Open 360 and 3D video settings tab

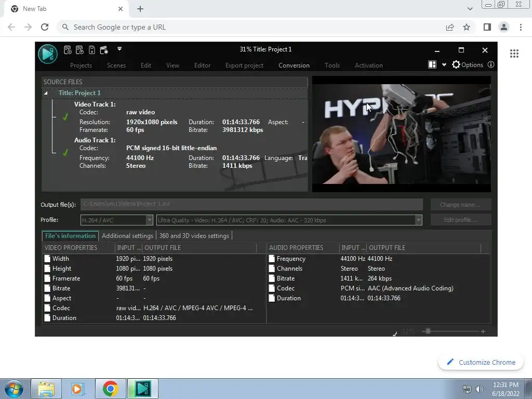(x=194, y=236)
